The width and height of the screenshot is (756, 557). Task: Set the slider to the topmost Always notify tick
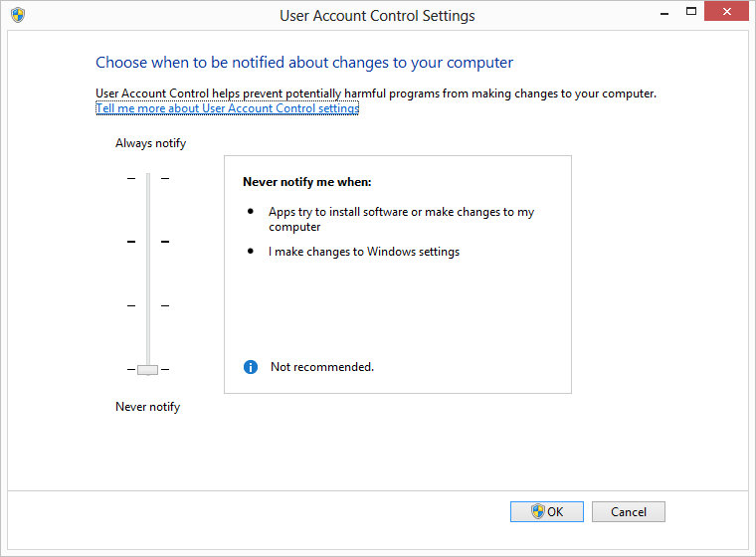pos(148,178)
